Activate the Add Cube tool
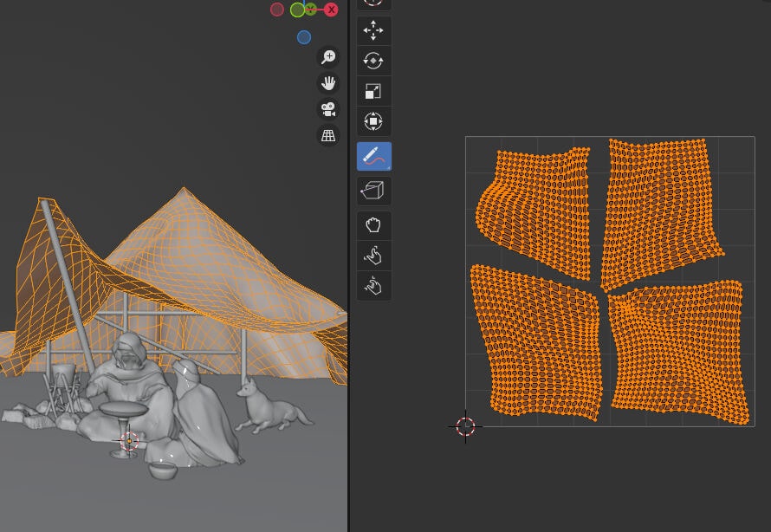This screenshot has width=771, height=532. point(373,190)
